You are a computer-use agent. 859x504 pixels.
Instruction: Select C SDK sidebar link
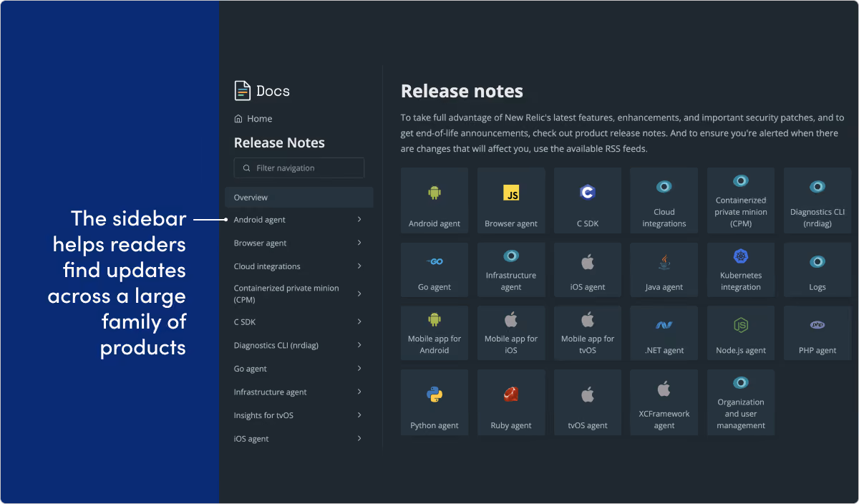pos(245,322)
